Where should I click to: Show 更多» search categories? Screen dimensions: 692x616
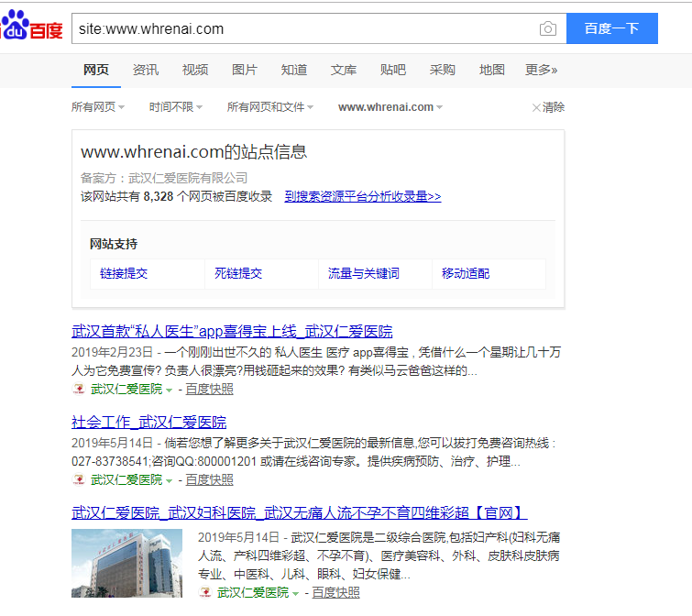(x=541, y=71)
